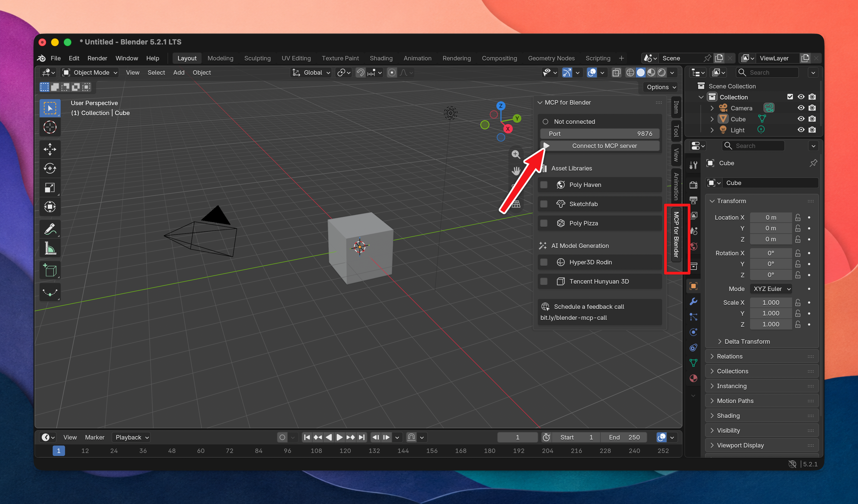Open the Global orientation dropdown
This screenshot has width=858, height=504.
(311, 72)
